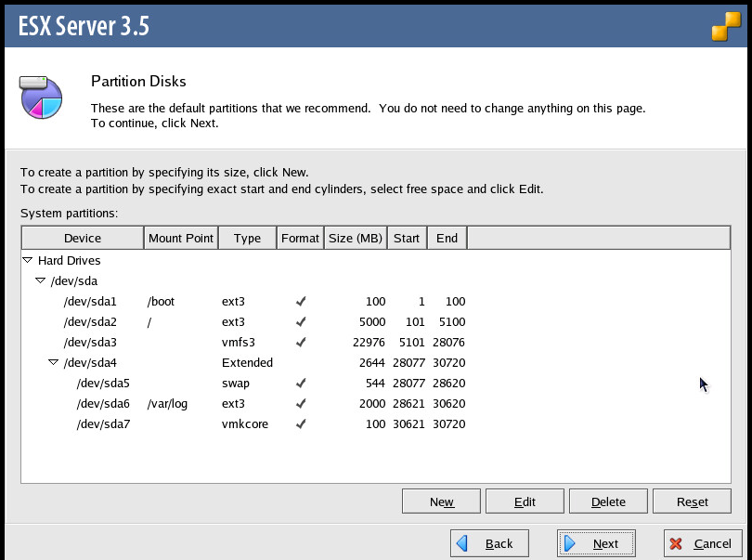Click the 5101 start cylinder value
Image resolution: width=752 pixels, height=560 pixels.
click(x=411, y=342)
